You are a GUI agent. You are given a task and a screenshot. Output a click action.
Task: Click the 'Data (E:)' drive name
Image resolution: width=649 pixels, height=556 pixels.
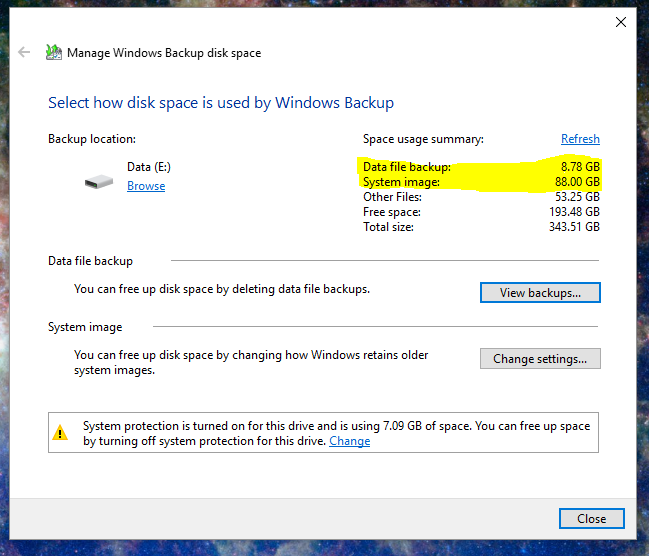click(x=149, y=167)
